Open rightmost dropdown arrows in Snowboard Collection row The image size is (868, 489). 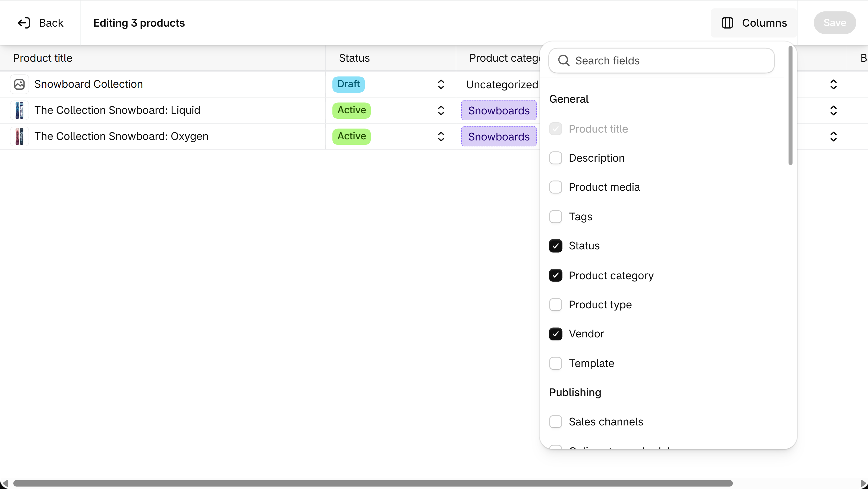[833, 84]
